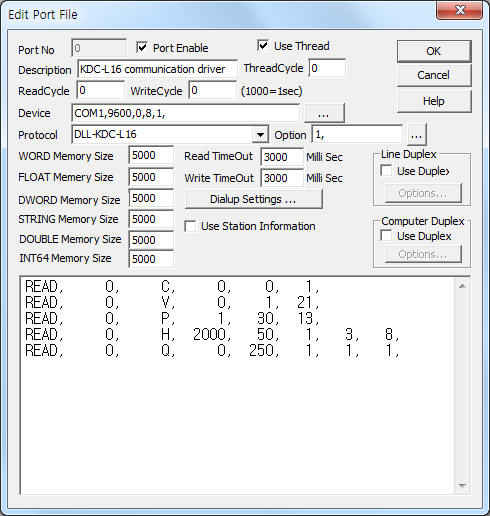This screenshot has height=516, width=490.
Task: Click the Cancel button
Action: 434,75
